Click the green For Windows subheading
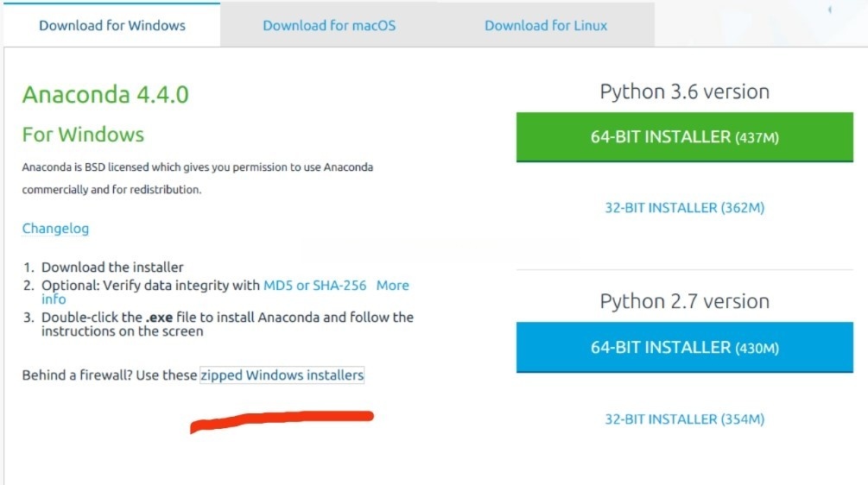The height and width of the screenshot is (485, 868). pyautogui.click(x=83, y=135)
